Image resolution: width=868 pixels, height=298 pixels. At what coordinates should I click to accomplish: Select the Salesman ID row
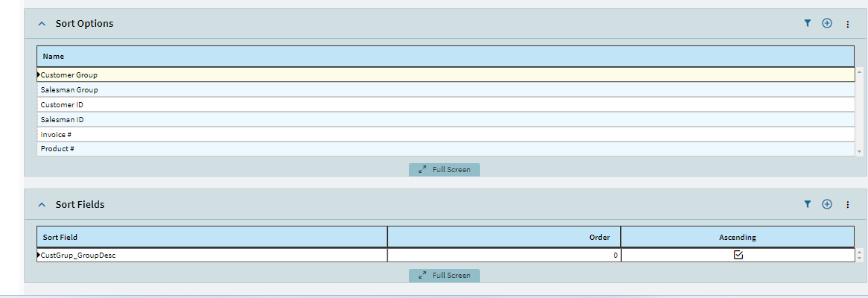point(446,120)
